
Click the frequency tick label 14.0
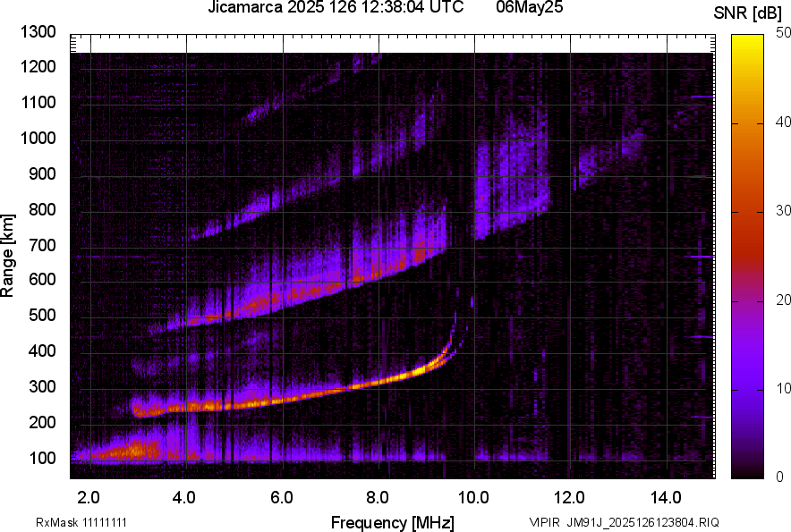coord(666,498)
